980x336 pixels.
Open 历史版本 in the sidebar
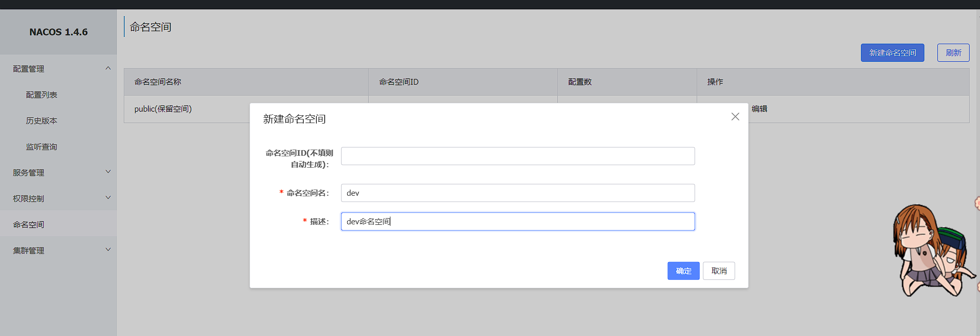(42, 121)
